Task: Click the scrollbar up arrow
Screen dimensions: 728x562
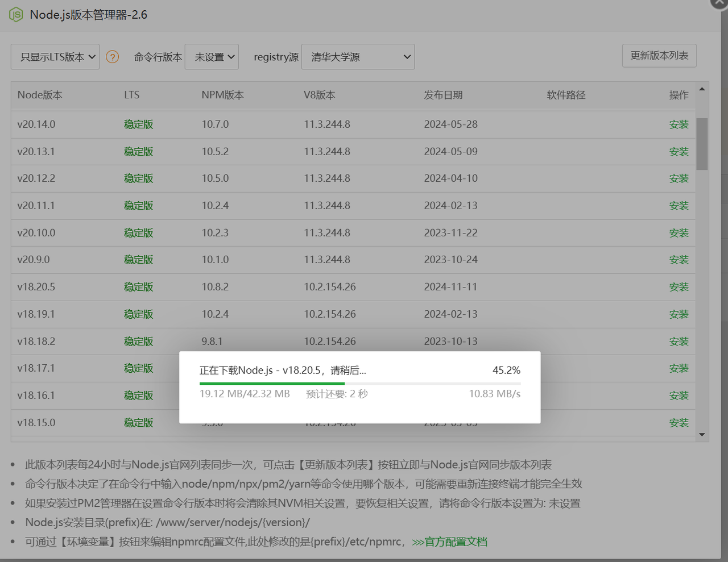Action: [702, 89]
